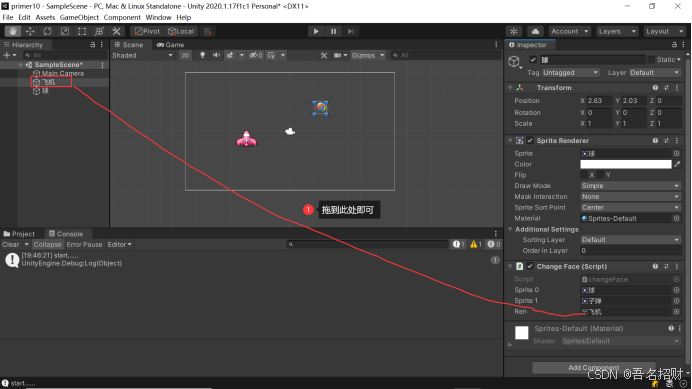Toggle hidden objects visibility count
Image resolution: width=692 pixels, height=389 pixels.
coord(256,55)
